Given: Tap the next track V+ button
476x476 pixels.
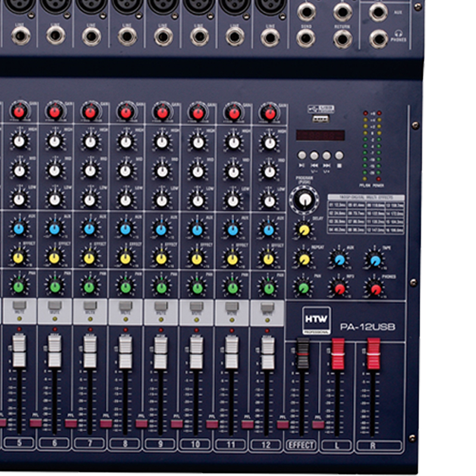Looking at the screenshot, I should coord(327,156).
